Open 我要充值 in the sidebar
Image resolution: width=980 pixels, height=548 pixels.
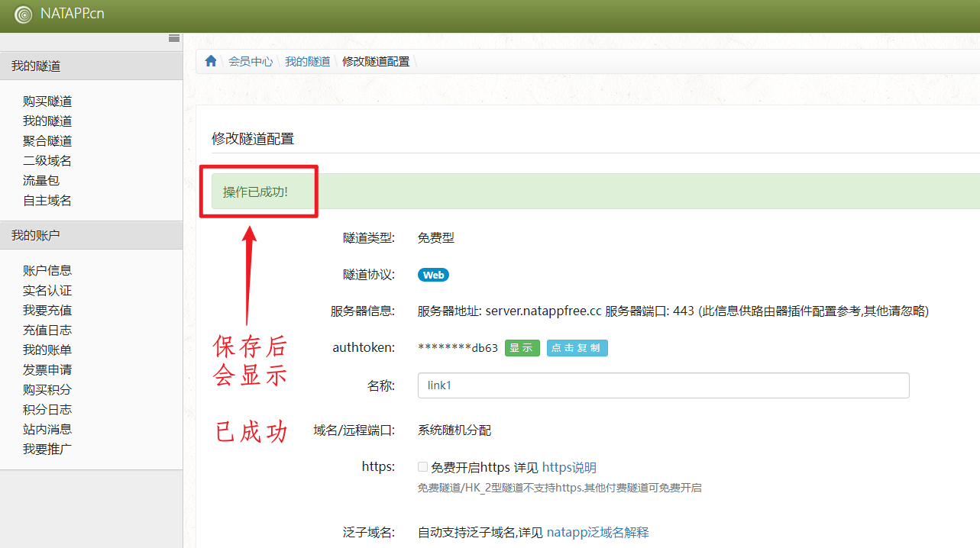click(x=47, y=310)
